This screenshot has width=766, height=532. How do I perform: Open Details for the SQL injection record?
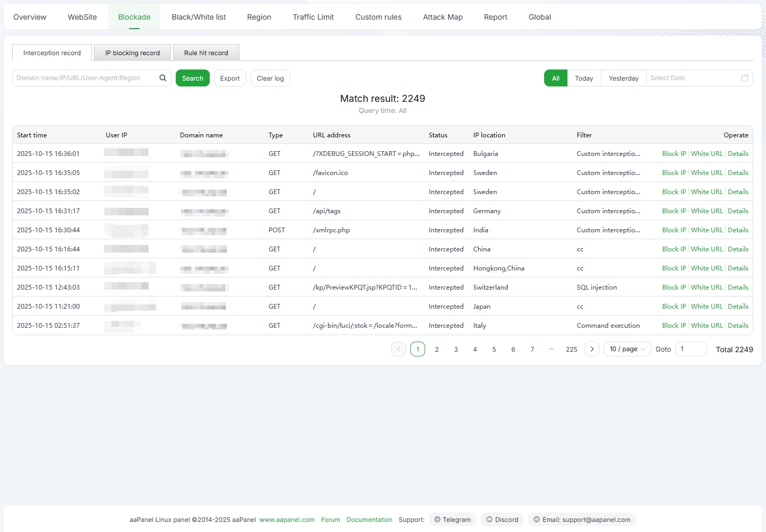738,287
